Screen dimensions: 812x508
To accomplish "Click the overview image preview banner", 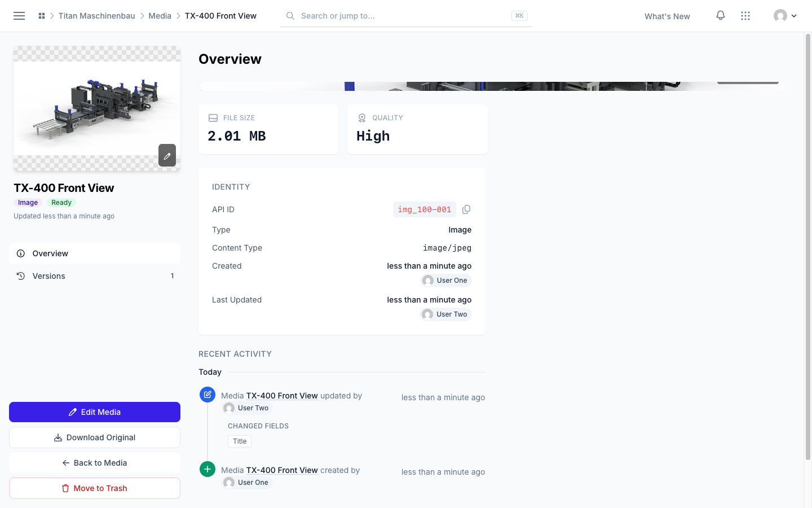I will click(491, 86).
